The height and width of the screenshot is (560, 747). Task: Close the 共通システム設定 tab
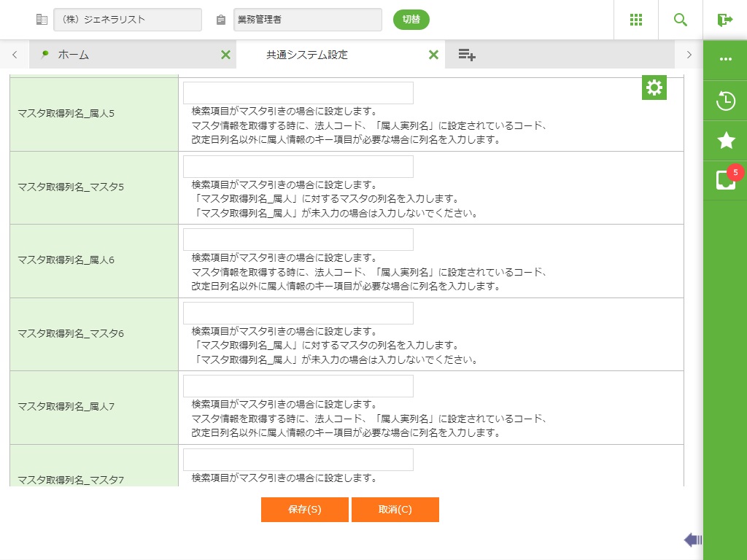pos(433,55)
